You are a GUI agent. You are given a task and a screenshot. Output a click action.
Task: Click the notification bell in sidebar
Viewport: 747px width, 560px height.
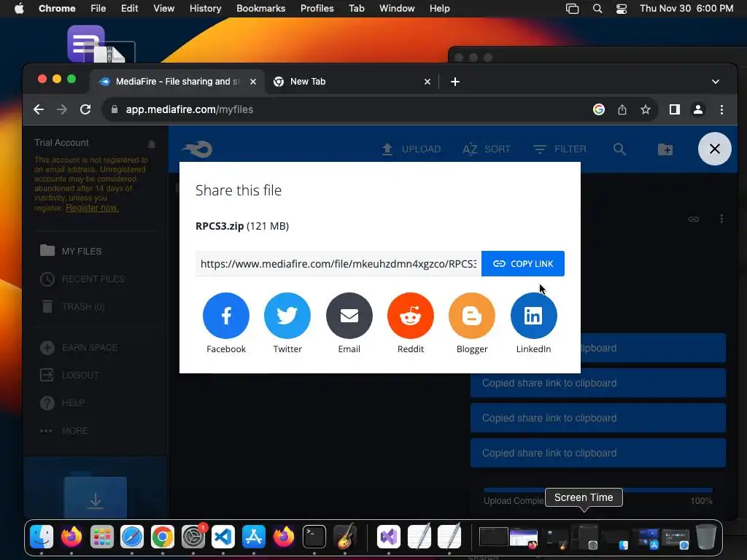(x=152, y=144)
